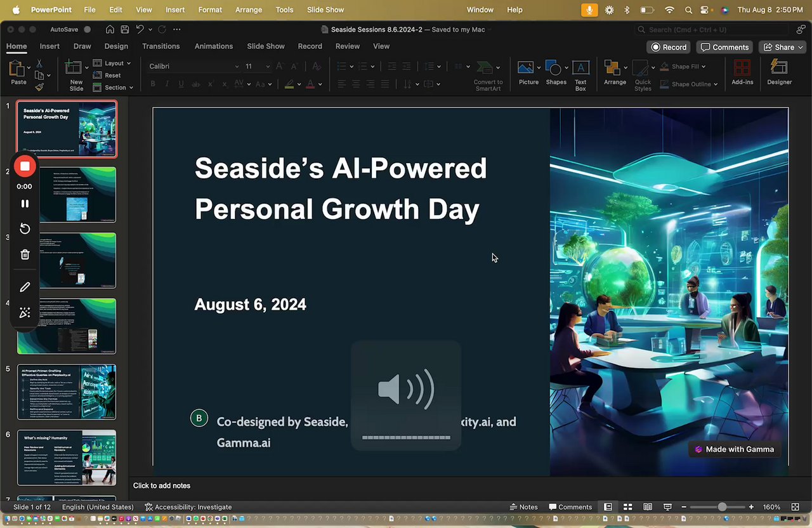This screenshot has height=528, width=812.
Task: Switch to Slide Sorter view icon
Action: 627,507
